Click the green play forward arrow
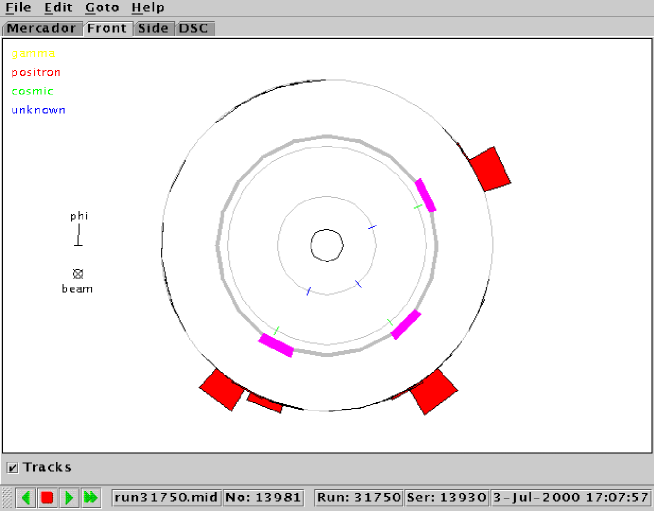This screenshot has width=654, height=511. point(69,497)
